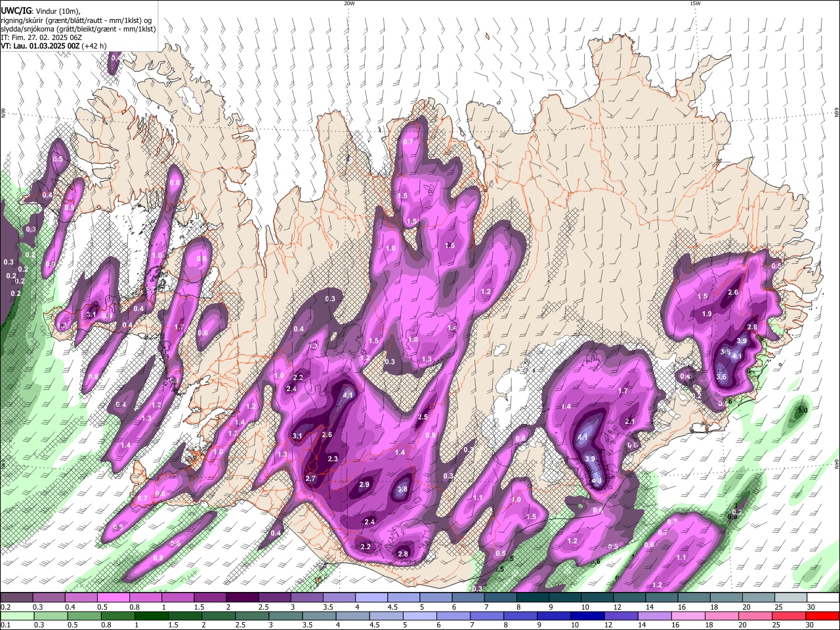Image resolution: width=840 pixels, height=630 pixels.
Task: Pick the light pink 16 swatch in the lower legend row
Action: pyautogui.click(x=688, y=616)
